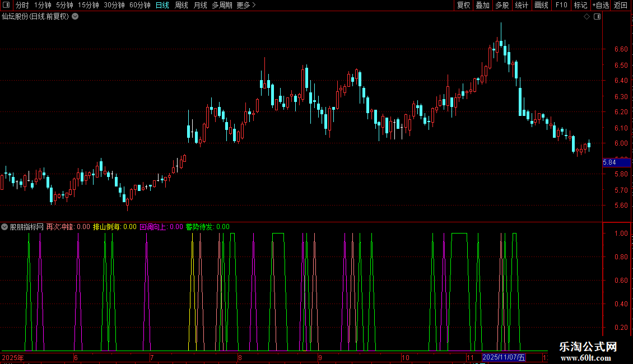Click month 9 on the time axis

(x=320, y=357)
